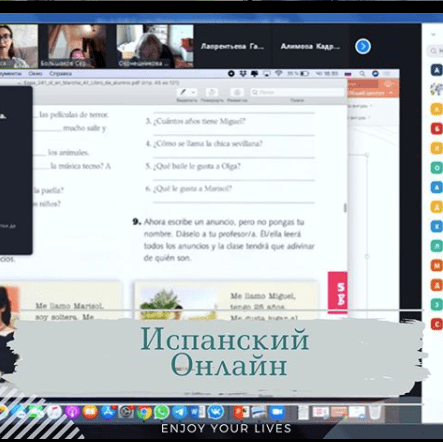Select the Большакова video thumbnail

(x=77, y=46)
